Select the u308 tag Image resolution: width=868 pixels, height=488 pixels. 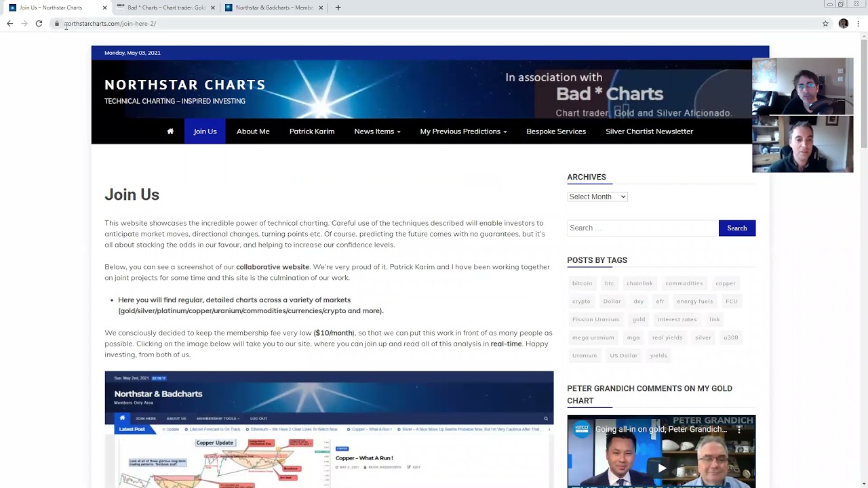point(730,338)
